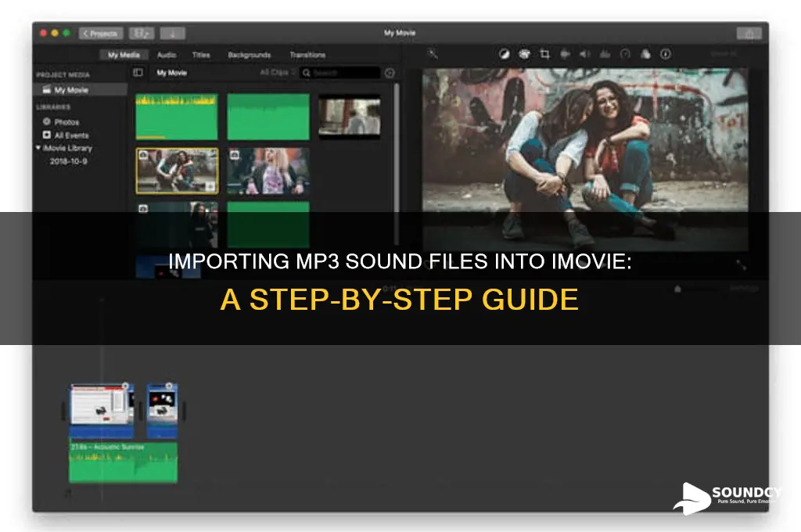Open the All Clips filter dropdown
Image resolution: width=801 pixels, height=532 pixels.
point(277,73)
